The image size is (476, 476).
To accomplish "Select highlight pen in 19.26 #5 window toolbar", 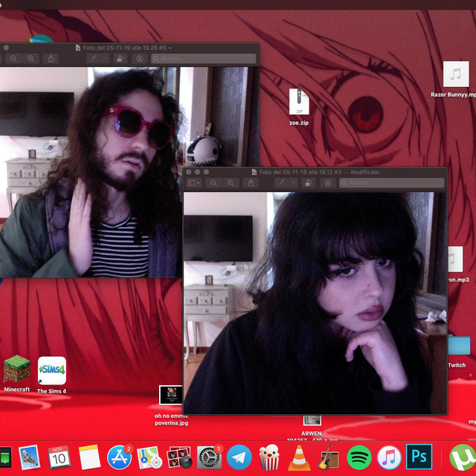I will [x=94, y=58].
